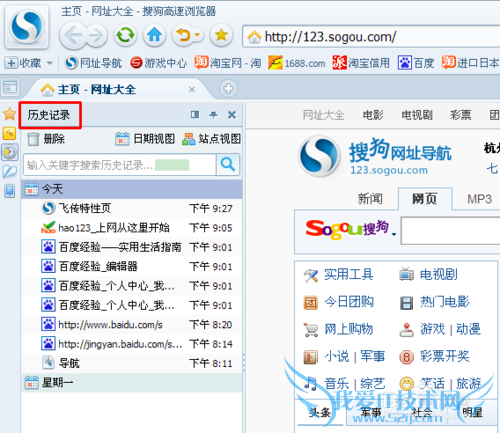
Task: Reload page with green refresh icon
Action: click(x=125, y=35)
